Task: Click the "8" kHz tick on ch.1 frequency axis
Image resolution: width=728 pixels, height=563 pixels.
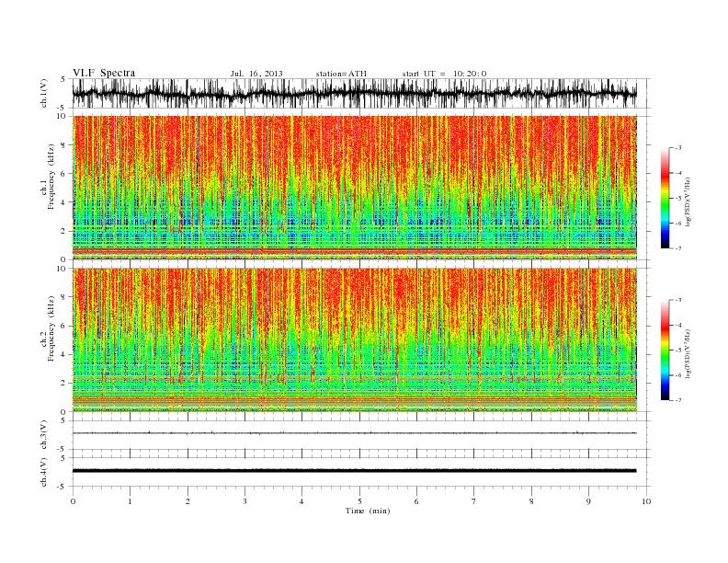Action: [x=63, y=145]
